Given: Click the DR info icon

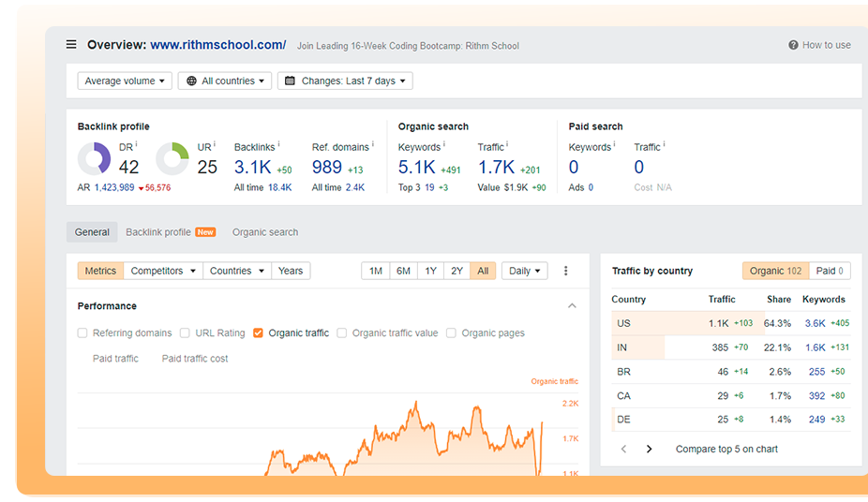Looking at the screenshot, I should pos(136,144).
